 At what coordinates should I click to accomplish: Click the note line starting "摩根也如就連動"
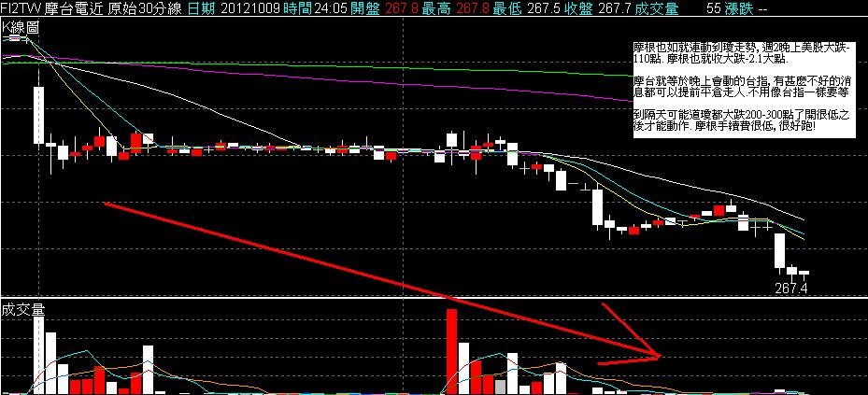coord(739,49)
